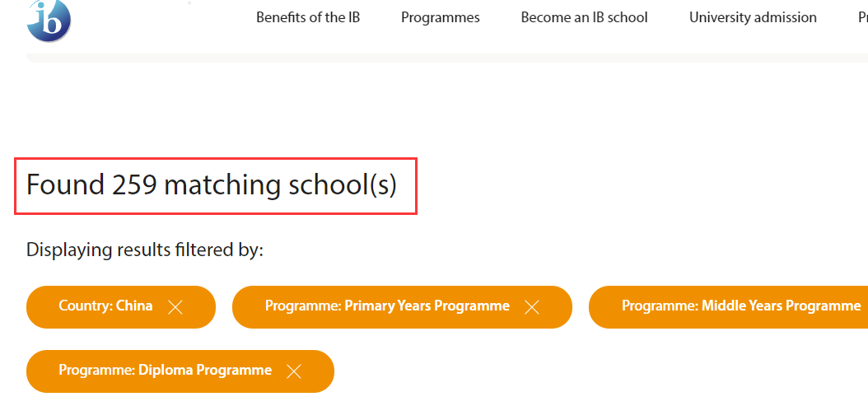
Task: Click the number 259 in the heading
Action: [134, 185]
